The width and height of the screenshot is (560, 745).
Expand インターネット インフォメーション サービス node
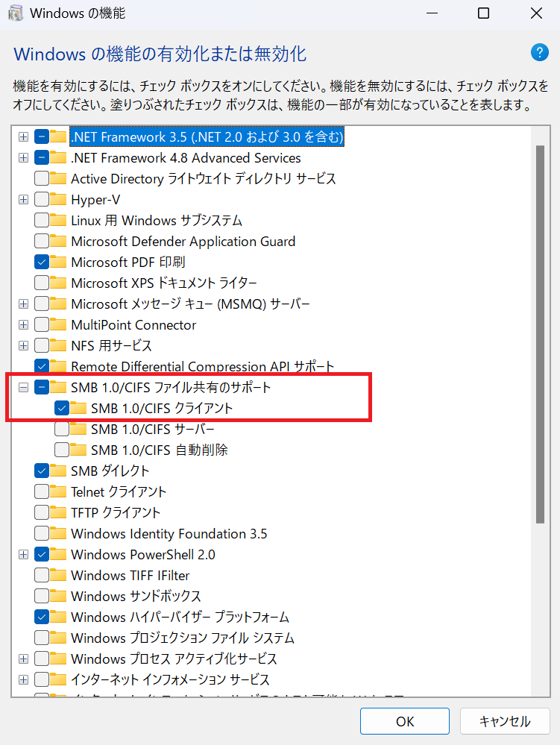click(x=23, y=680)
